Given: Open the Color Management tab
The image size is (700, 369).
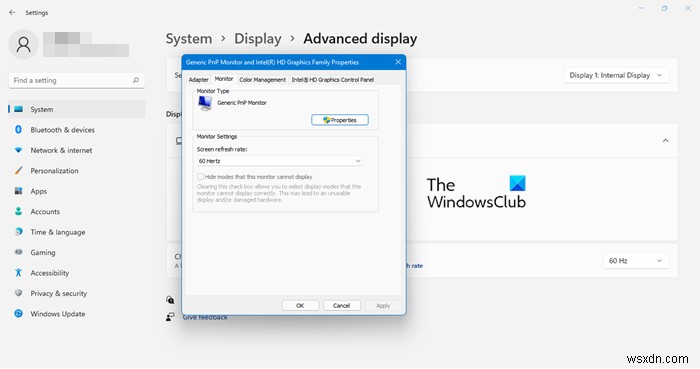Looking at the screenshot, I should [262, 79].
